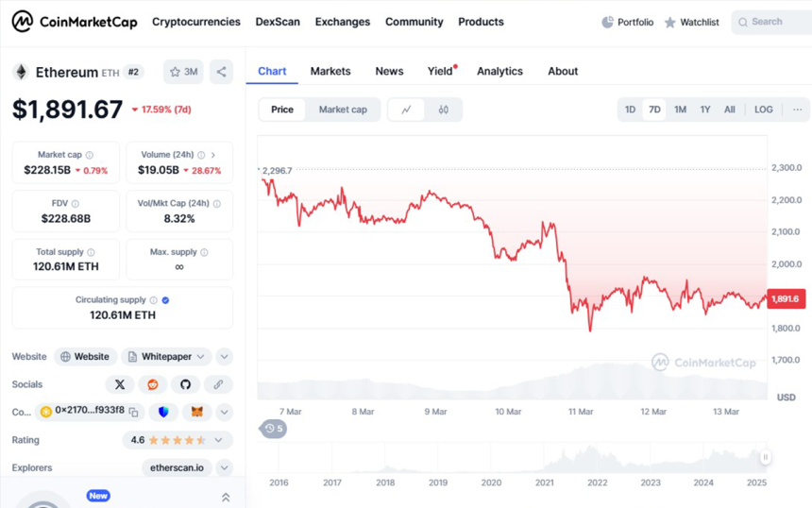Open the Analytics tab

point(499,71)
